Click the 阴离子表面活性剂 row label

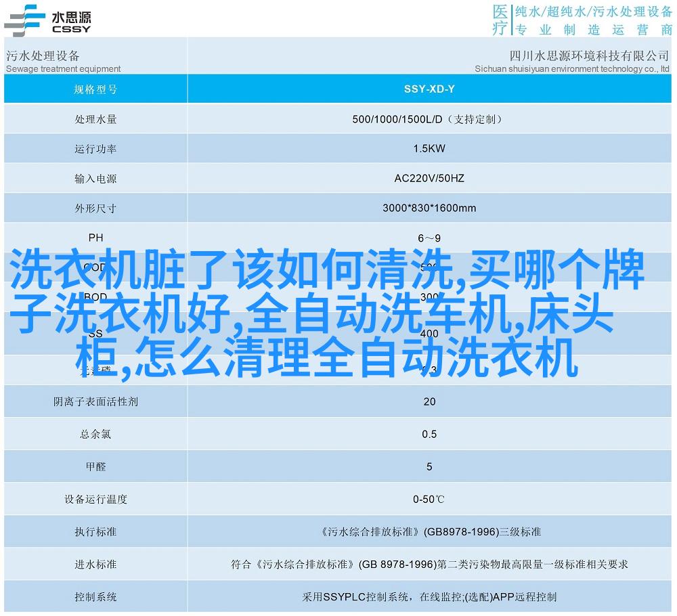[x=95, y=401]
